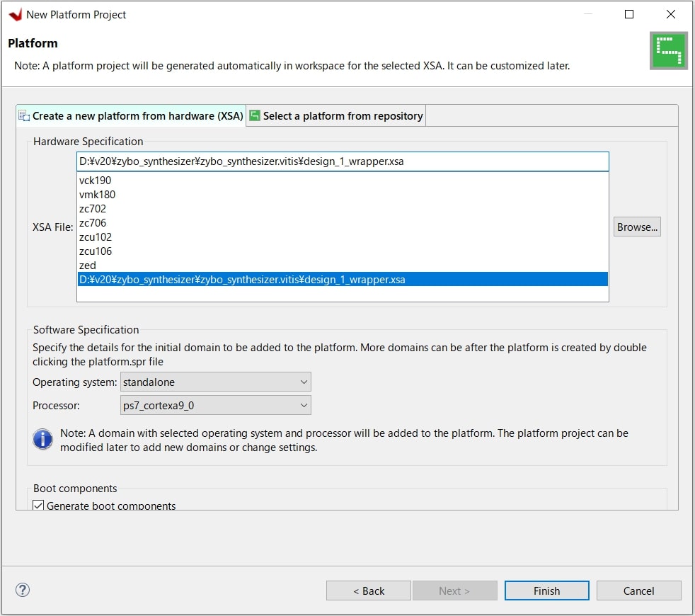The height and width of the screenshot is (616, 695).
Task: Select zc702 in the XSA list
Action: pyautogui.click(x=343, y=209)
